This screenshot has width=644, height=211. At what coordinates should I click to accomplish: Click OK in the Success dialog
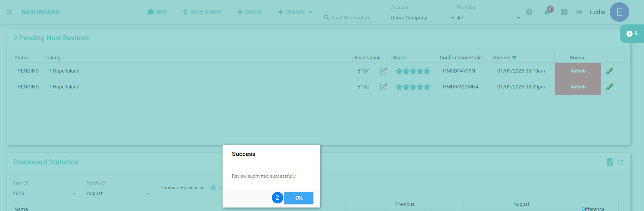pyautogui.click(x=299, y=198)
